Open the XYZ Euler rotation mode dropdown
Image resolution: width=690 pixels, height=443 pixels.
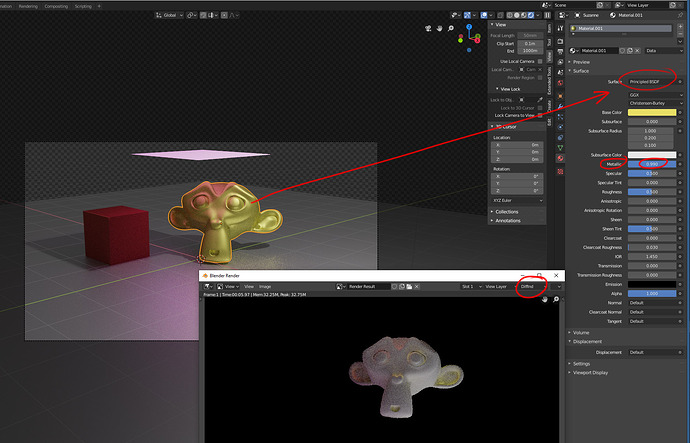click(517, 201)
